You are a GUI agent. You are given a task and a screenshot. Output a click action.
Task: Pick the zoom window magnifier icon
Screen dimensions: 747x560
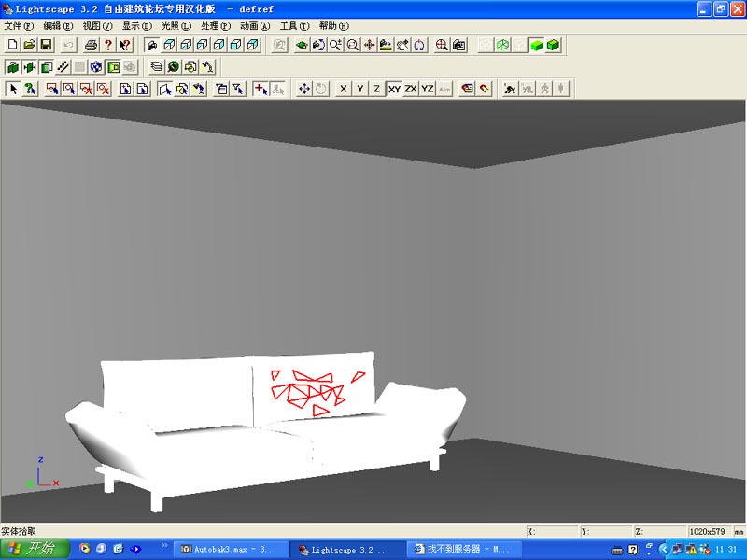point(353,45)
